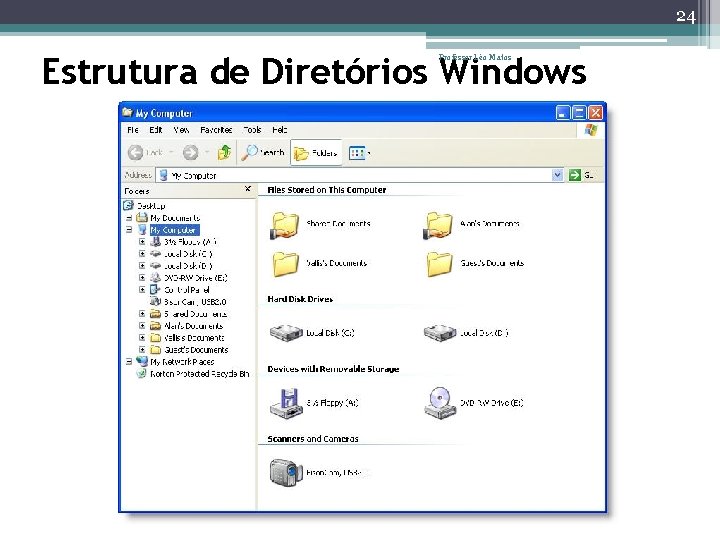The image size is (720, 540).
Task: Click the Forward arrow toolbar icon
Action: pyautogui.click(x=191, y=152)
